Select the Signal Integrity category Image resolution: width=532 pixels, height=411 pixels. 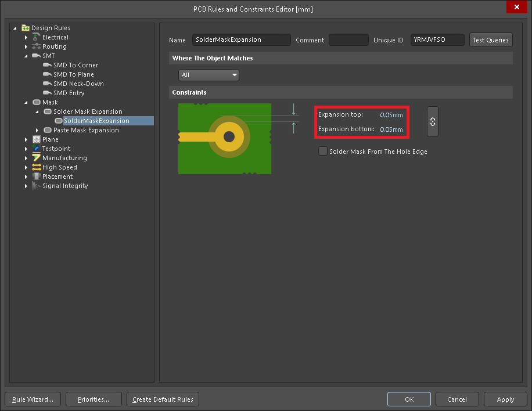65,186
